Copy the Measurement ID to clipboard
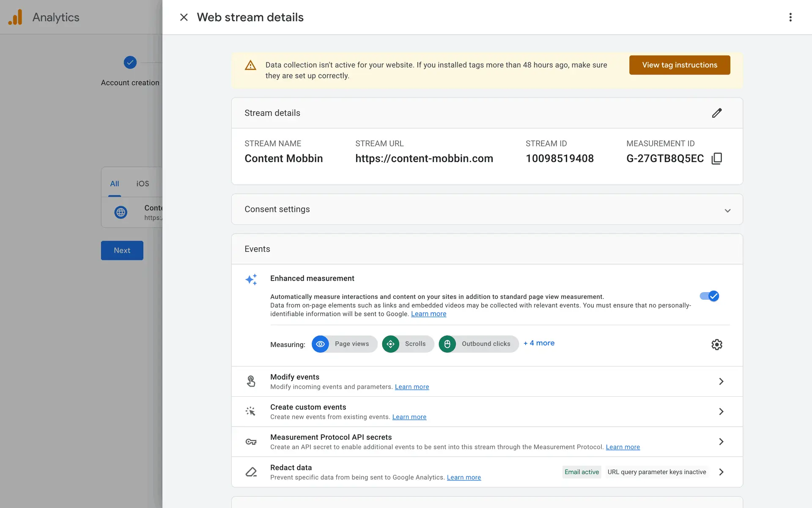 (x=716, y=158)
